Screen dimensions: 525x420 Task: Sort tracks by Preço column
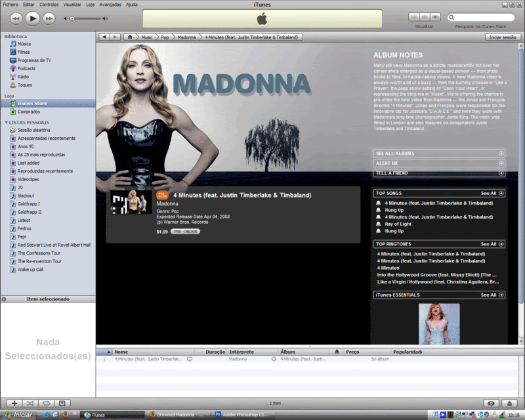pos(367,352)
